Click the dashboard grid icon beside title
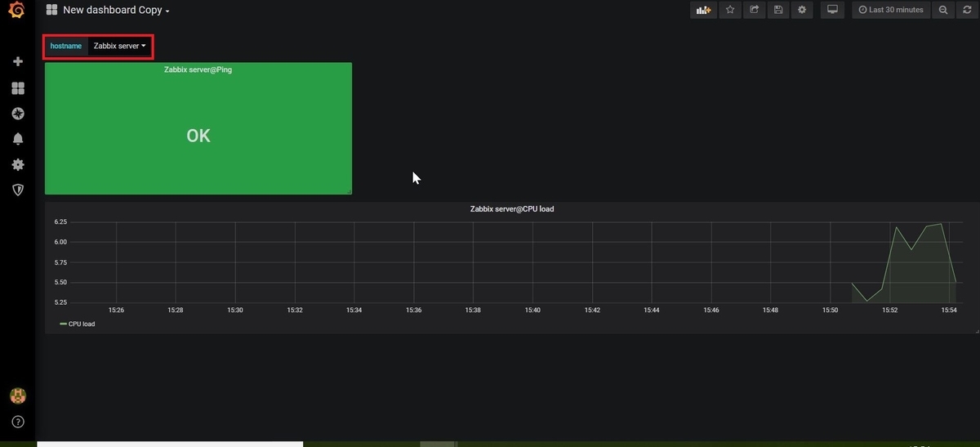Image resolution: width=980 pixels, height=447 pixels. 51,10
